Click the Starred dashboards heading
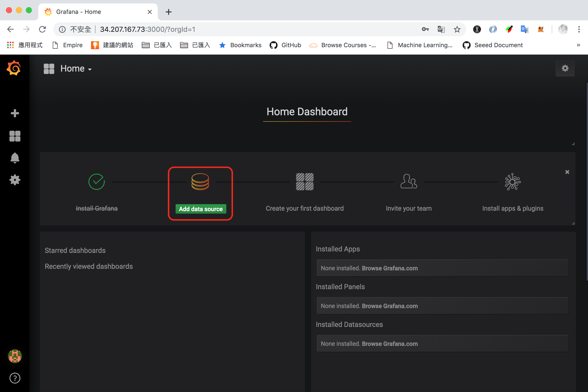 point(75,250)
